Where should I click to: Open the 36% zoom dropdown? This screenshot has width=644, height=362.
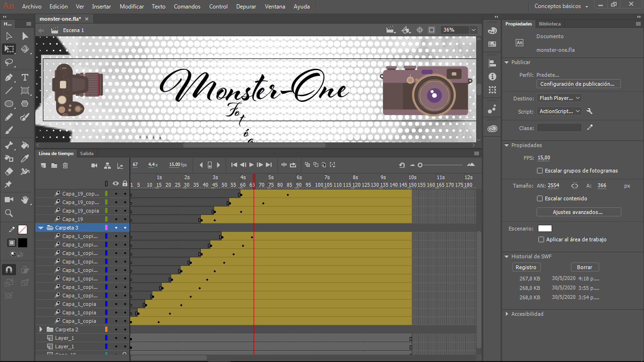473,30
